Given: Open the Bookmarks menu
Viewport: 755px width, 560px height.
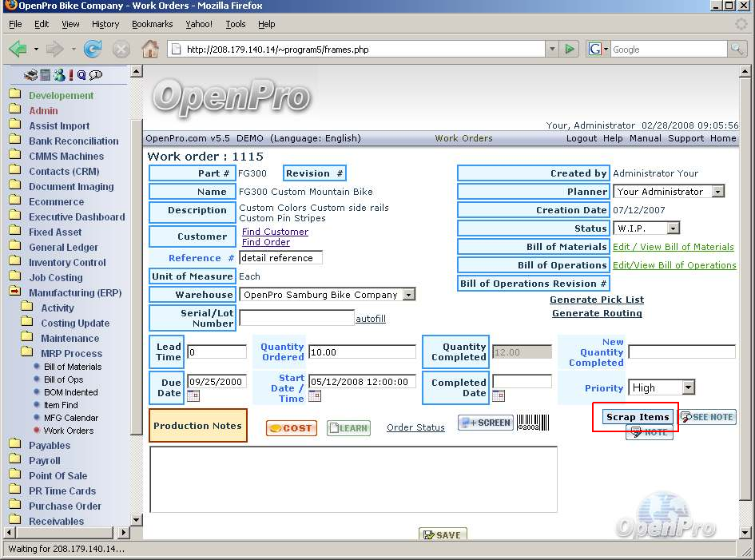Looking at the screenshot, I should (152, 25).
